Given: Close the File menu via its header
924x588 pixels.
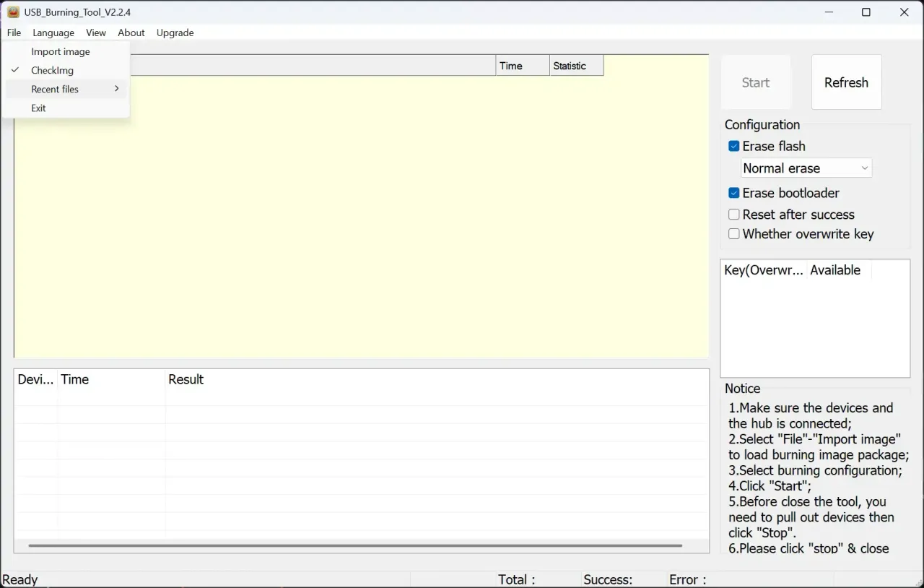Looking at the screenshot, I should point(14,33).
